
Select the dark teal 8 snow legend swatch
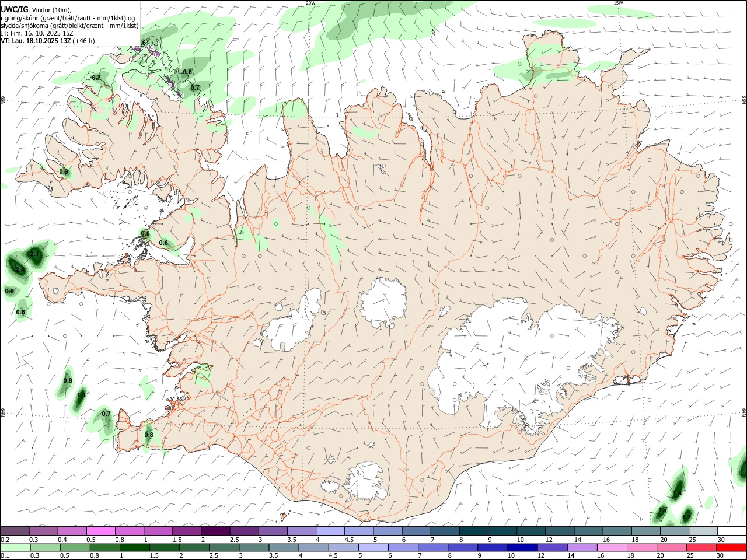click(x=473, y=531)
